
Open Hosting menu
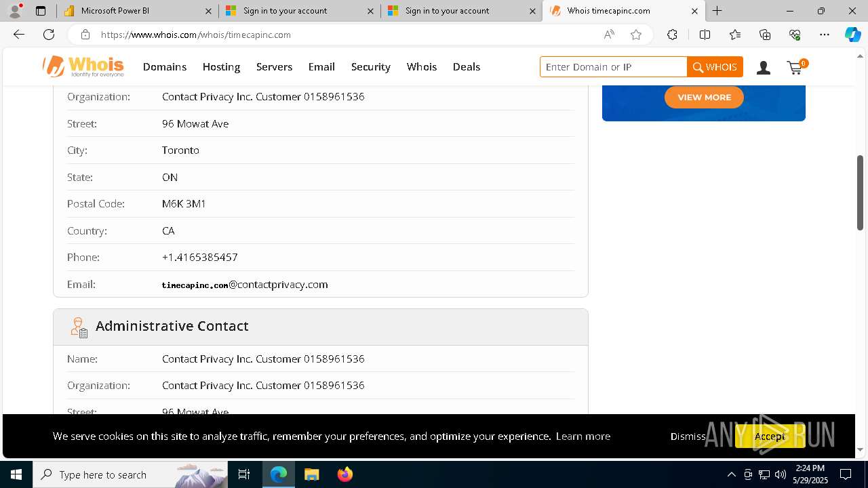click(221, 66)
